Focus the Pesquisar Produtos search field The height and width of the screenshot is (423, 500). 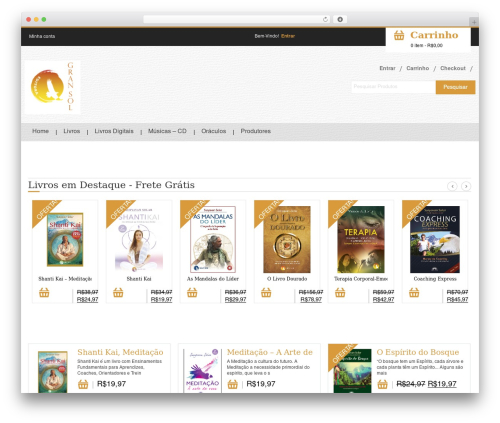click(393, 87)
